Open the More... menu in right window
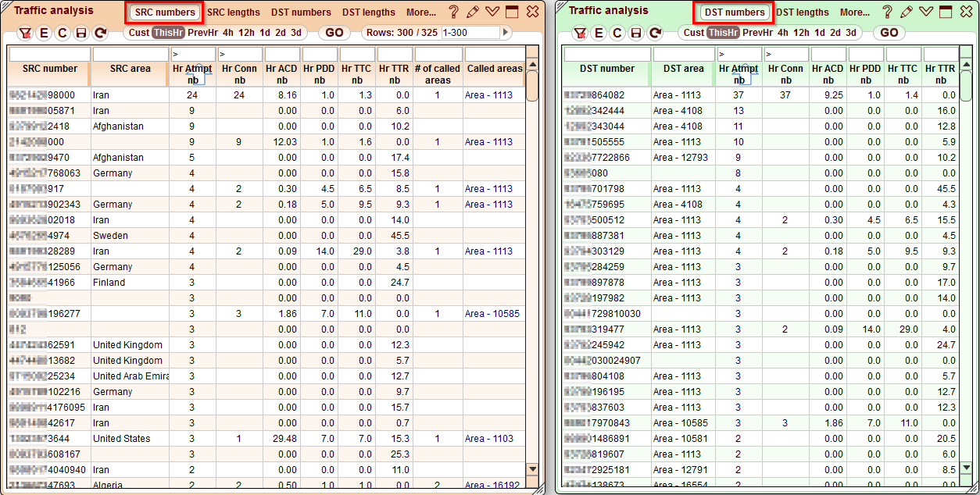 click(857, 12)
